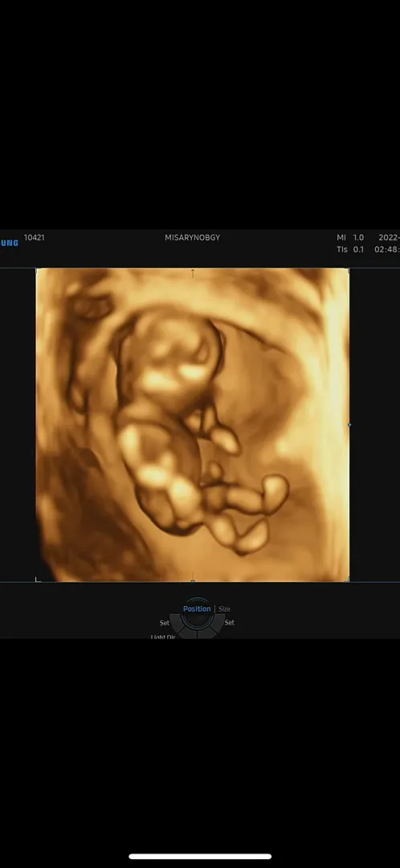Viewport: 400px width, 868px height.
Task: Choose the Light Dir option
Action: pyautogui.click(x=163, y=637)
